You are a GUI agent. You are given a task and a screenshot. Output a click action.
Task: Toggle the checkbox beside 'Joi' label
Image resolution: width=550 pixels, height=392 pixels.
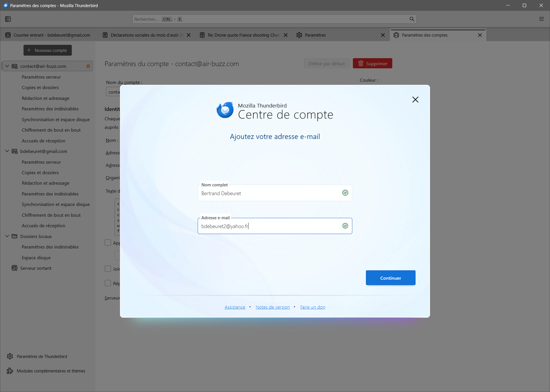[x=108, y=269]
